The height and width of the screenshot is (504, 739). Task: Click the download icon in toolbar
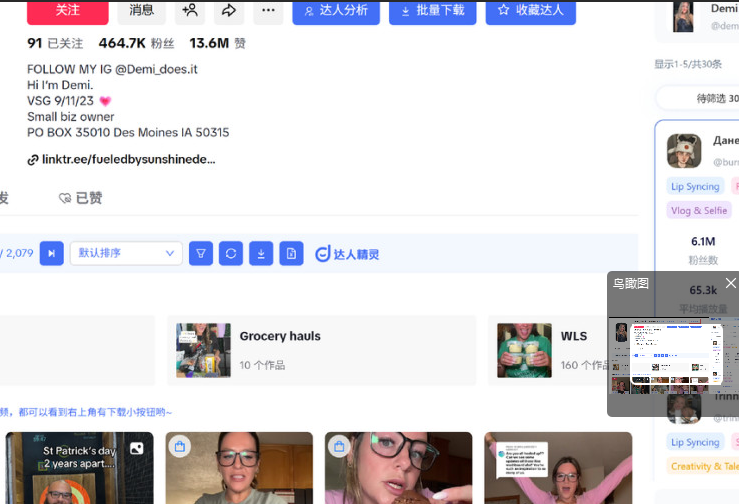(261, 254)
